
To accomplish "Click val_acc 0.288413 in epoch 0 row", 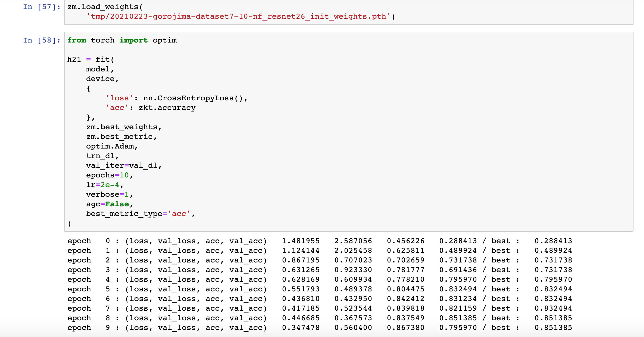I will 458,241.
